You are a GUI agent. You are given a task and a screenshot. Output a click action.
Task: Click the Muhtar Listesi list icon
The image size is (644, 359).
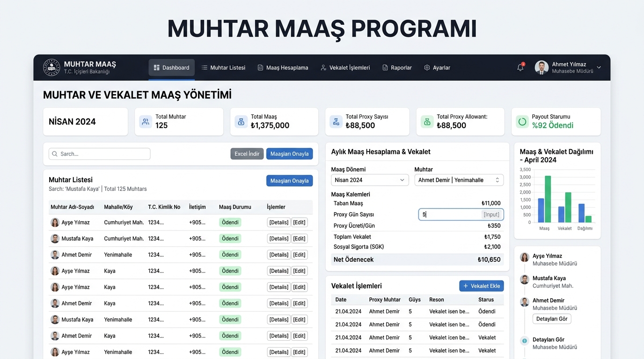205,68
